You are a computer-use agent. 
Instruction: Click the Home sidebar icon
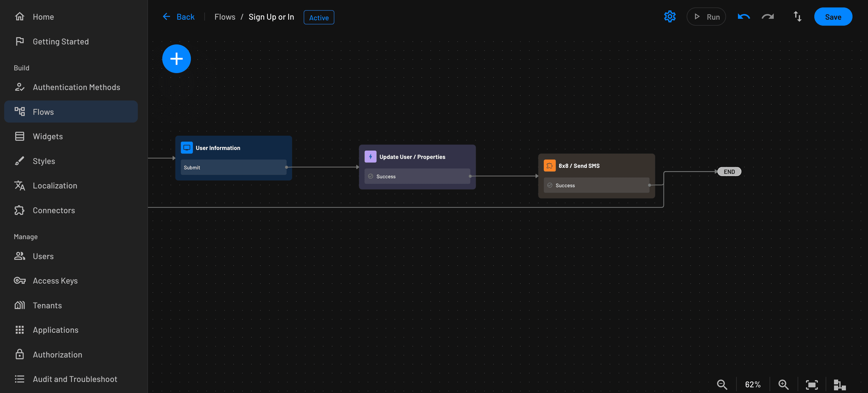click(x=19, y=16)
